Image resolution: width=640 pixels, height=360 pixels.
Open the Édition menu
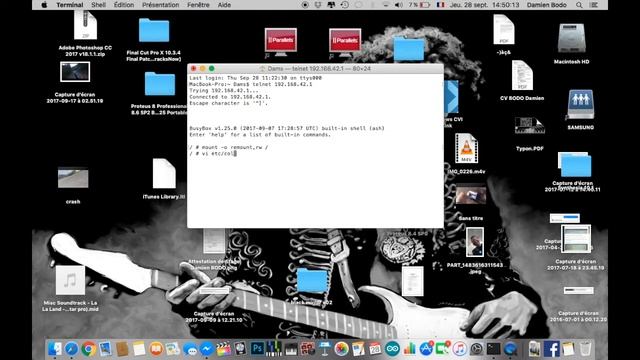(x=124, y=5)
